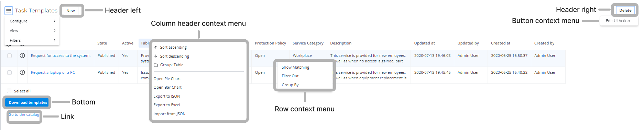Enable the Select all checkbox
The image size is (644, 130).
click(9, 91)
